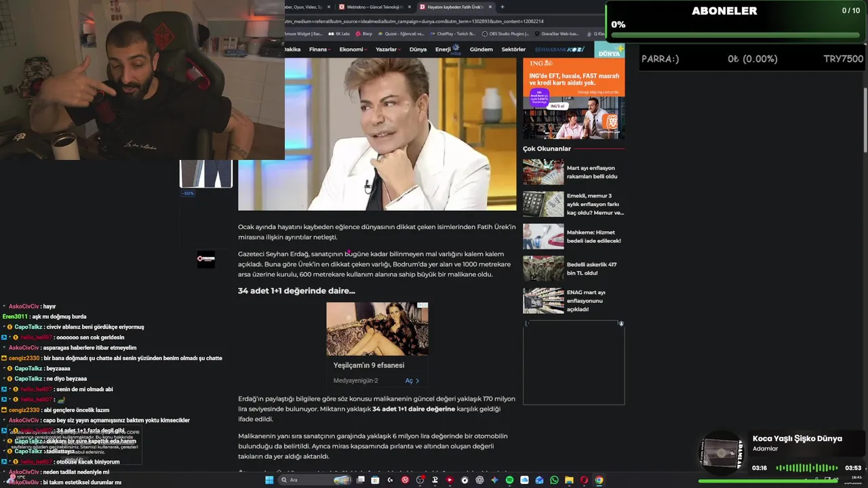868x488 pixels.
Task: Open the Quizei bookmark
Action: coord(401,33)
